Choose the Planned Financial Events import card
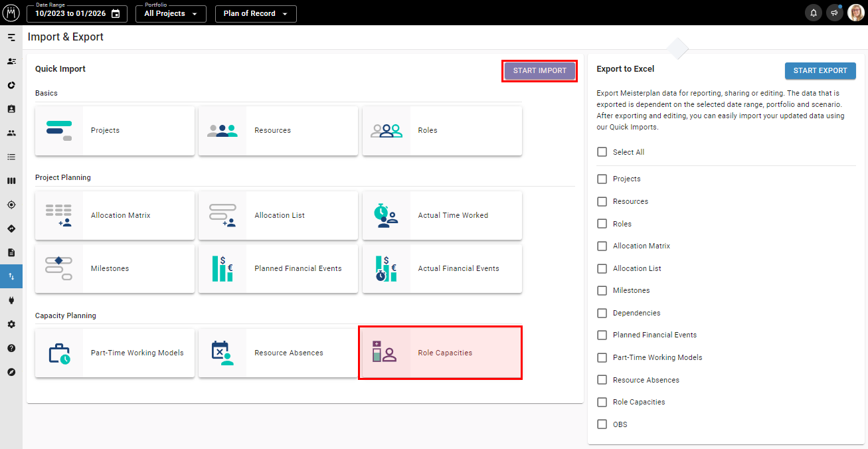This screenshot has height=449, width=868. pyautogui.click(x=278, y=269)
